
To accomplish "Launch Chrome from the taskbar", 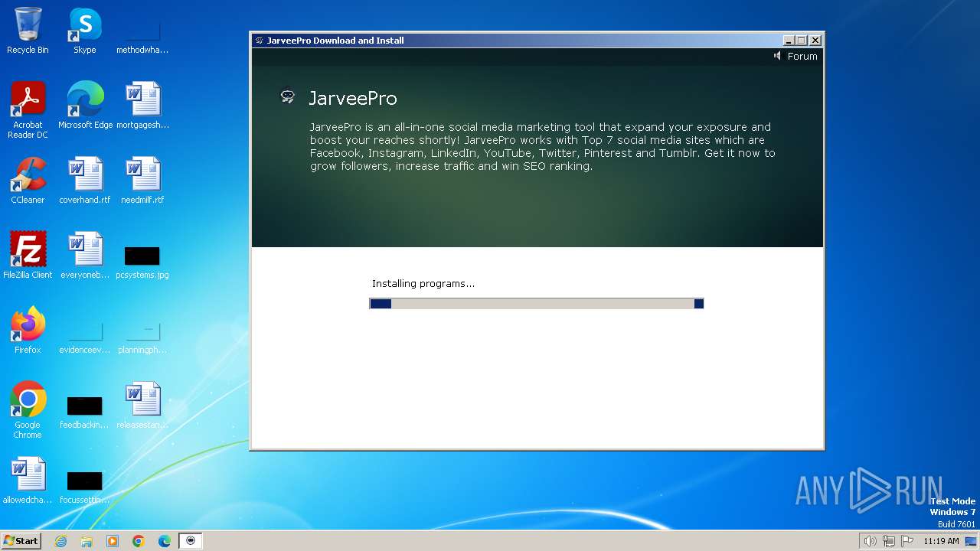I will pos(139,541).
